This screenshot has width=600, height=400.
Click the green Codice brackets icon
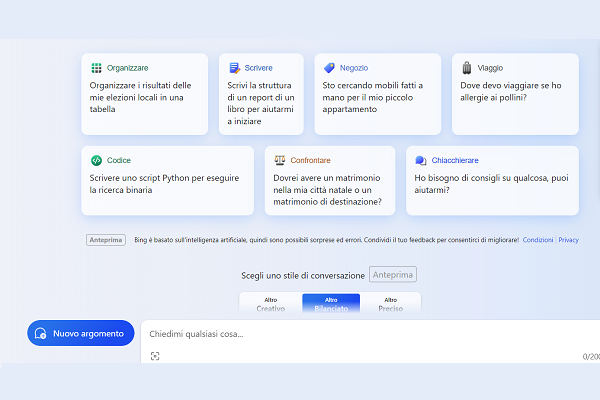click(96, 160)
